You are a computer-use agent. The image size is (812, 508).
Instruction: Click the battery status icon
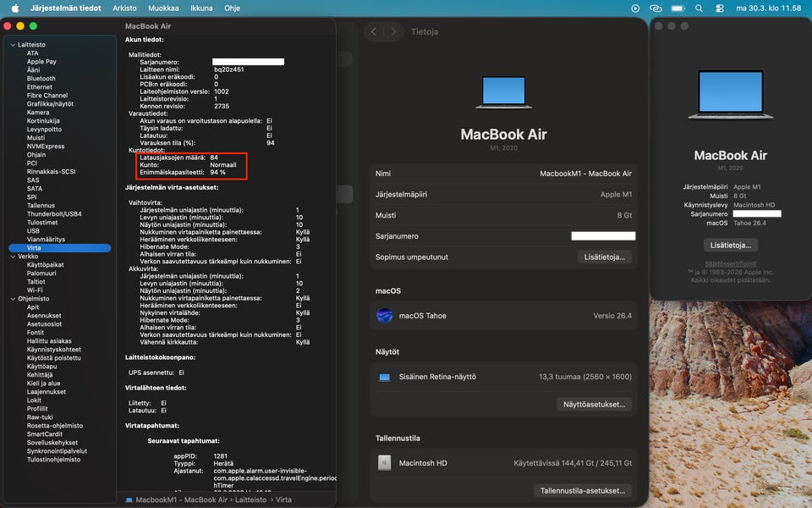pyautogui.click(x=678, y=8)
